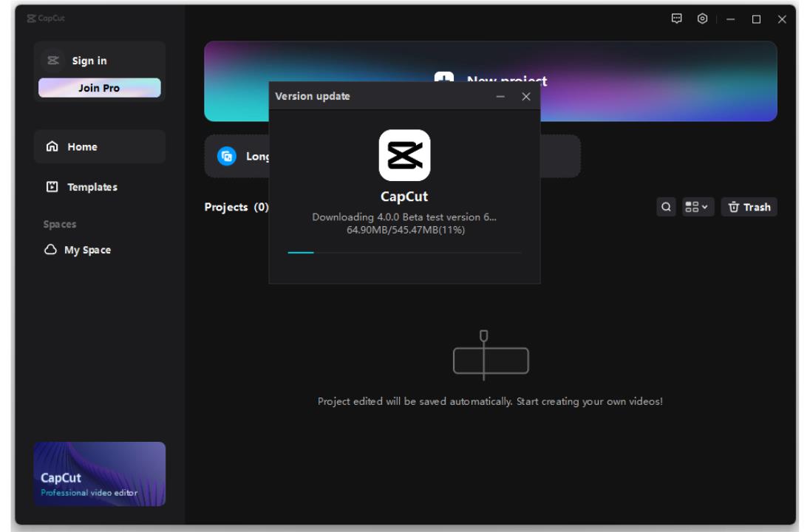Click the Spaces section label
The height and width of the screenshot is (532, 810).
60,224
